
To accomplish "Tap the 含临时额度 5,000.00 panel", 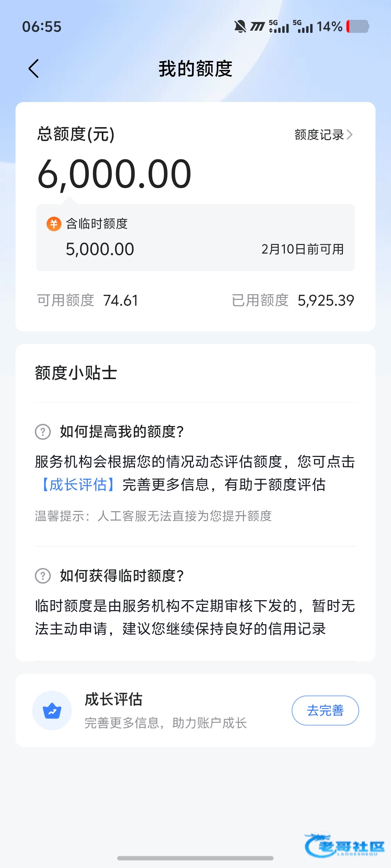I will tap(195, 237).
